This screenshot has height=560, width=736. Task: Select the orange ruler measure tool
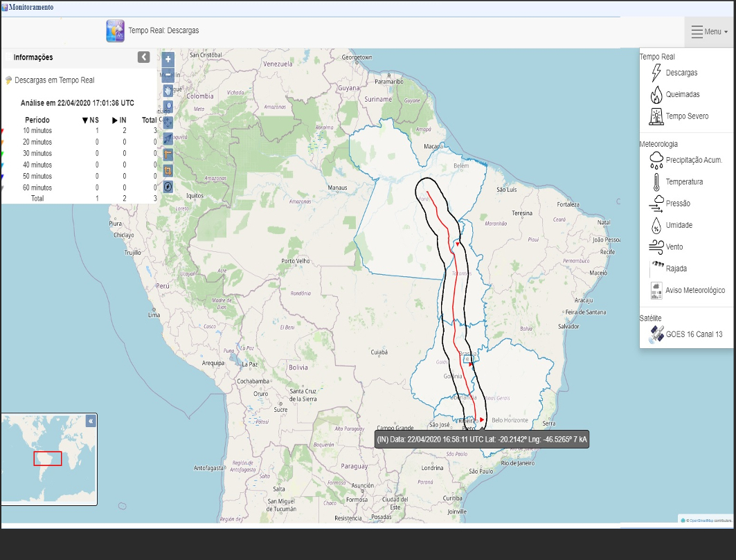point(168,154)
